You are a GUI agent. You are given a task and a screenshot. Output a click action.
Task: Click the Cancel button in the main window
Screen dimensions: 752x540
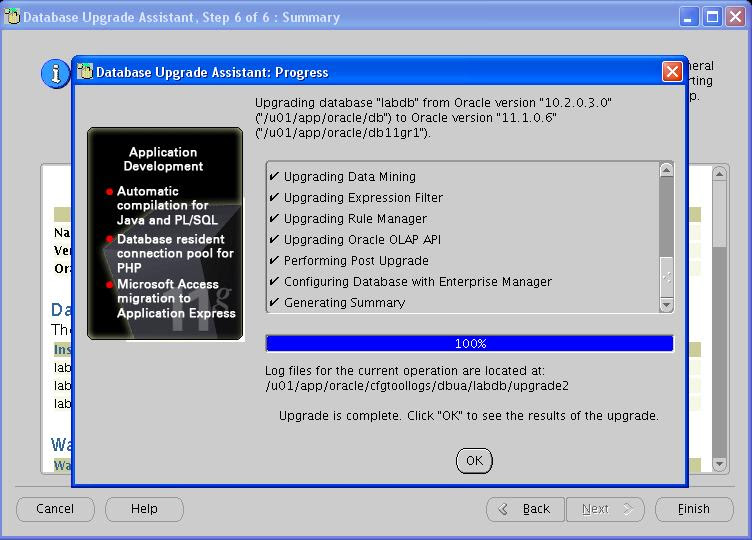(x=55, y=509)
